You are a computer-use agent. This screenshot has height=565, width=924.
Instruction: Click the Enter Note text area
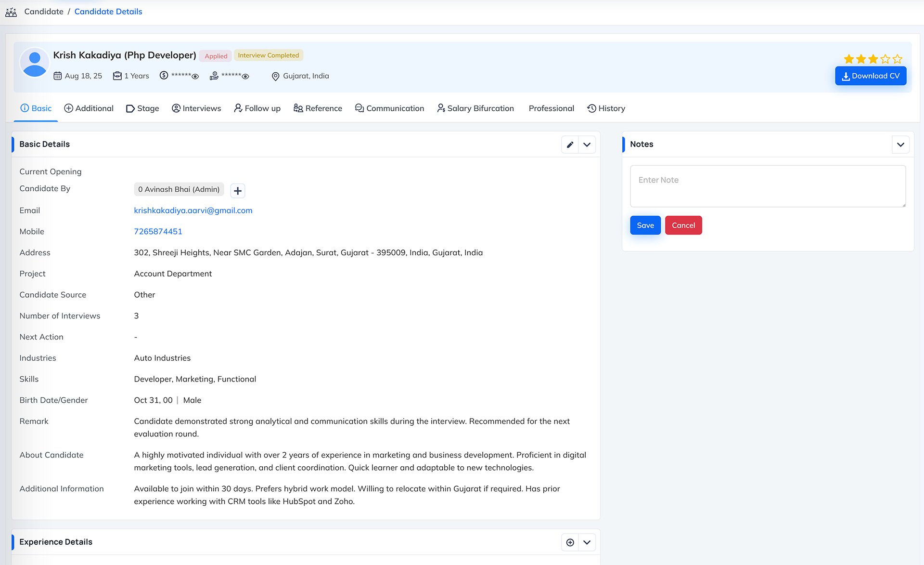(768, 186)
